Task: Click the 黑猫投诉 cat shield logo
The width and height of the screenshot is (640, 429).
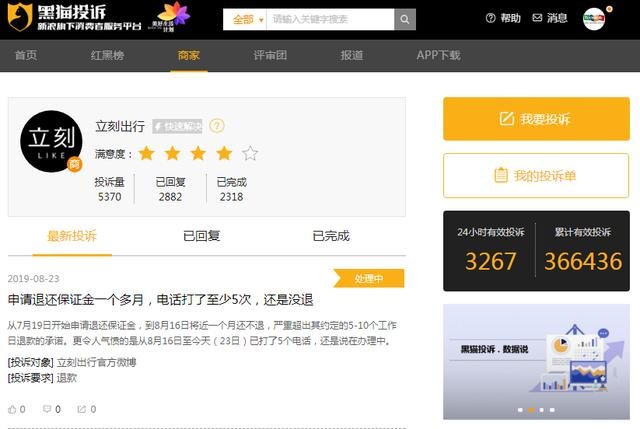Action: pos(20,17)
